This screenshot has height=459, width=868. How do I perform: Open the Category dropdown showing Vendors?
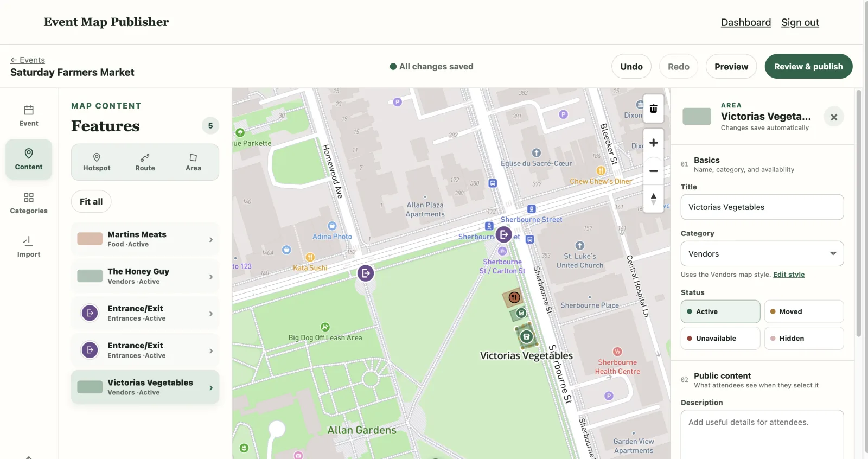click(x=762, y=253)
